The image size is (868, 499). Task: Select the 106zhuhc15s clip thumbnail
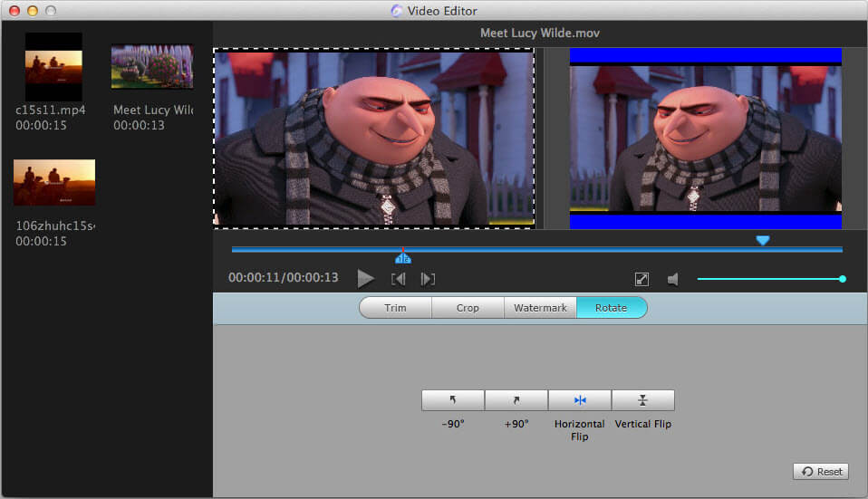pos(54,182)
